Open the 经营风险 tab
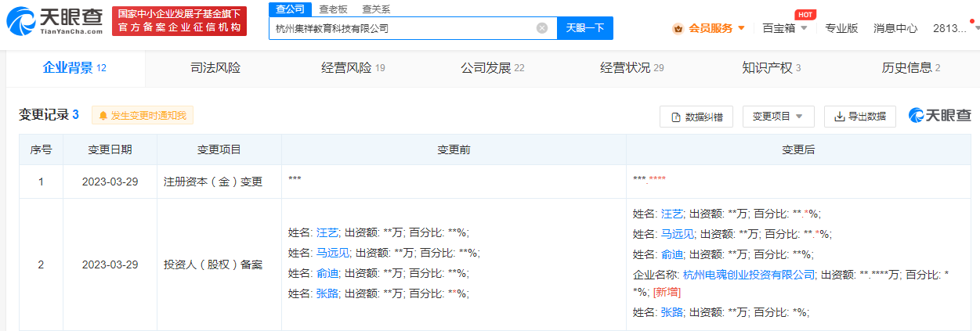Viewport: 980px width, 331px height. 353,68
